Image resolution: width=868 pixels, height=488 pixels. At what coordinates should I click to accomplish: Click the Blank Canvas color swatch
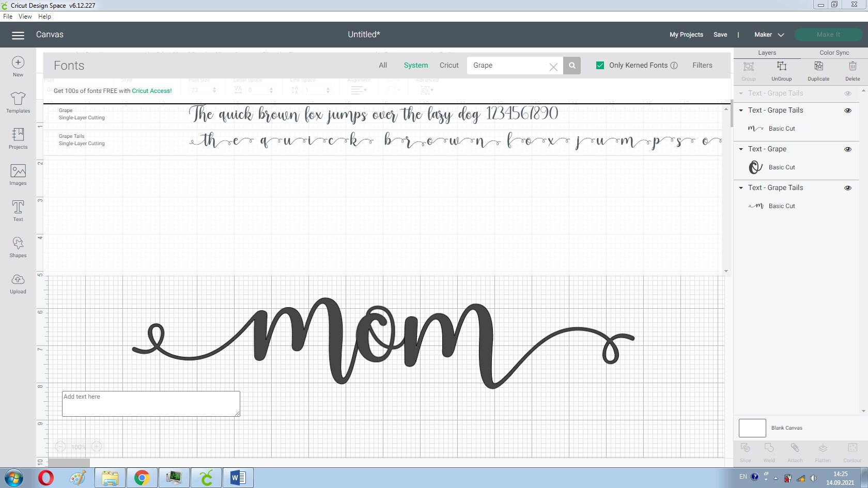click(752, 428)
